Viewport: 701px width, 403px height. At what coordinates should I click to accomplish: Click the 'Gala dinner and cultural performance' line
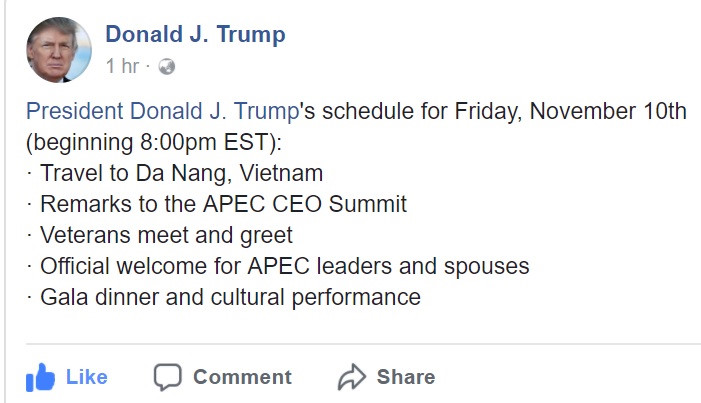point(230,297)
